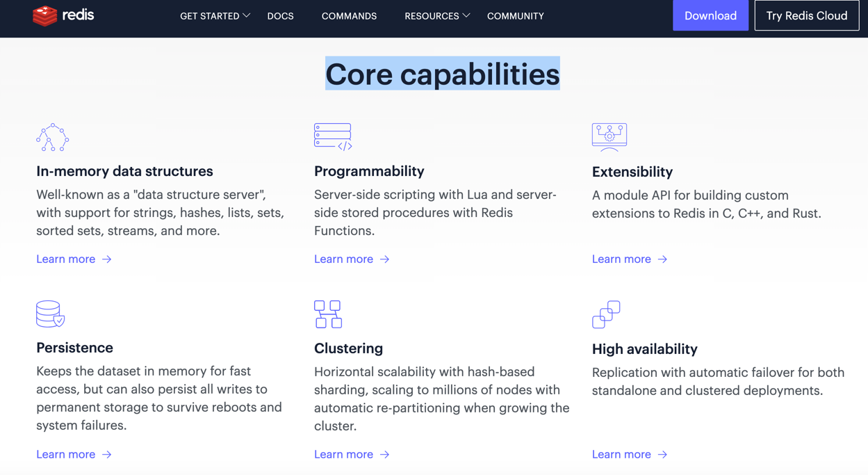
Task: Follow Learn more under In-memory data structures
Action: pos(74,259)
